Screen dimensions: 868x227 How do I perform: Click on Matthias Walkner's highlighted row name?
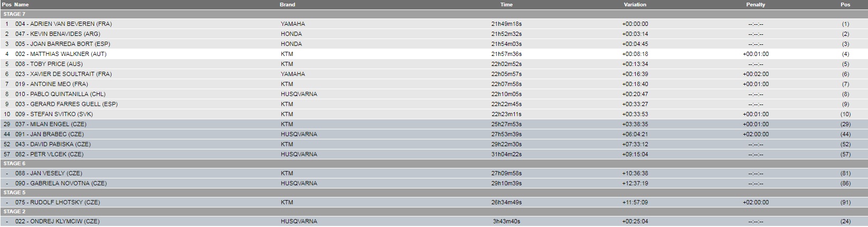coord(61,54)
